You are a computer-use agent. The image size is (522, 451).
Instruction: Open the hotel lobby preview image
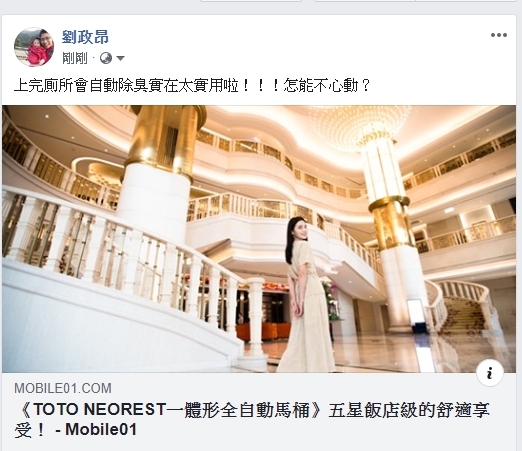(259, 239)
